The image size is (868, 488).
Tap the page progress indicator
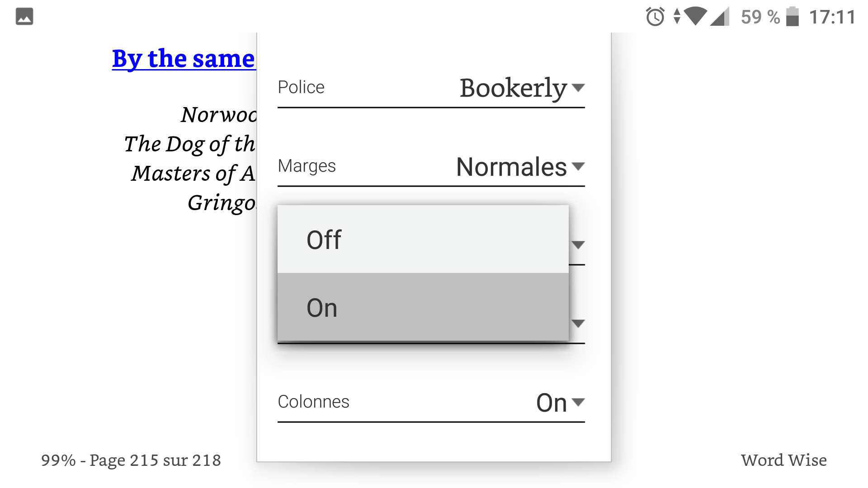pyautogui.click(x=131, y=460)
